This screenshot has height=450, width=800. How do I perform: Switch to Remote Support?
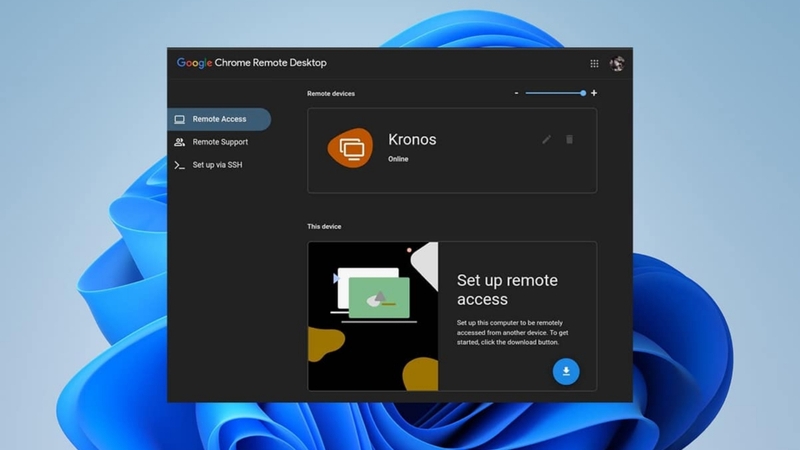[x=219, y=142]
